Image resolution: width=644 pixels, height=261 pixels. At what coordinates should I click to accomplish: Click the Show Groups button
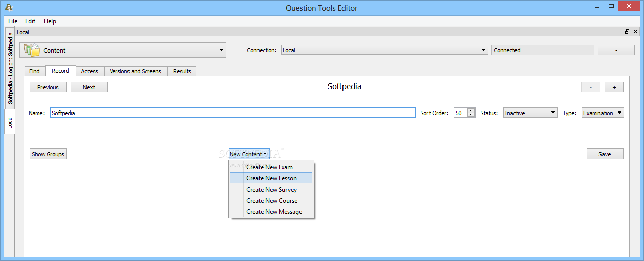pos(48,154)
